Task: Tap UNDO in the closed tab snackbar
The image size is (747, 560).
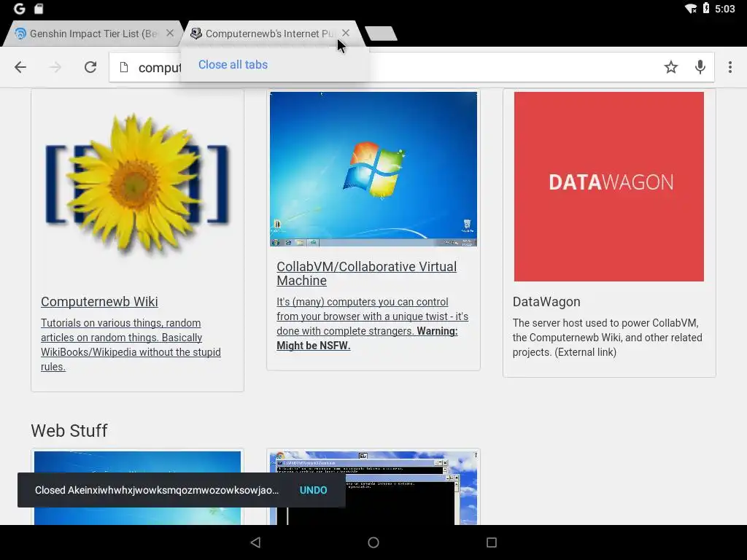Action: point(313,490)
